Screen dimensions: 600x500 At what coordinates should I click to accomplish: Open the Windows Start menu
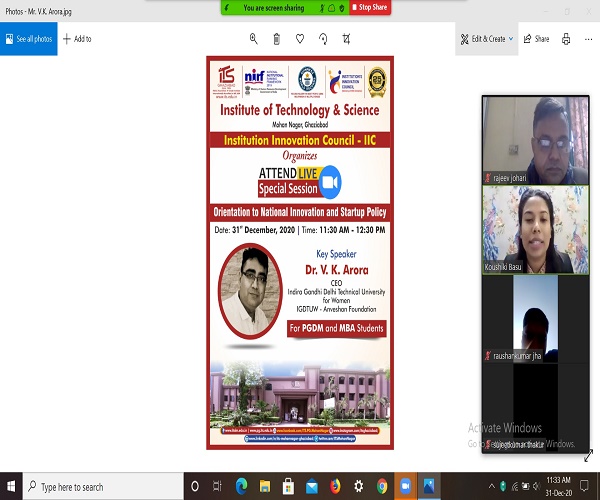tap(11, 486)
